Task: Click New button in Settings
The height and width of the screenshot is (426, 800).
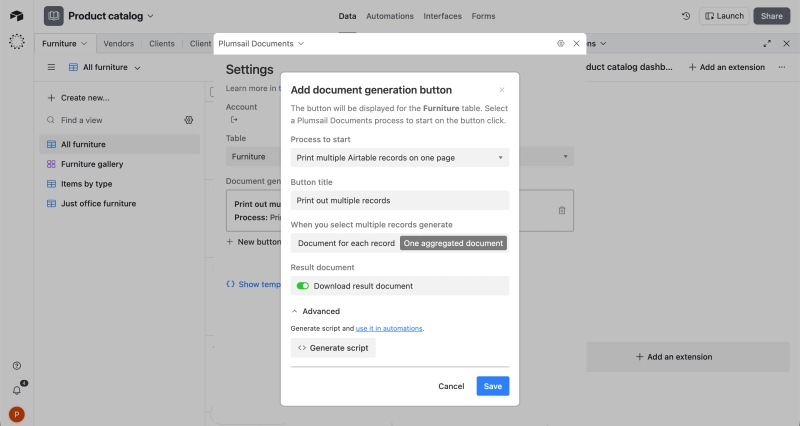Action: pyautogui.click(x=254, y=242)
